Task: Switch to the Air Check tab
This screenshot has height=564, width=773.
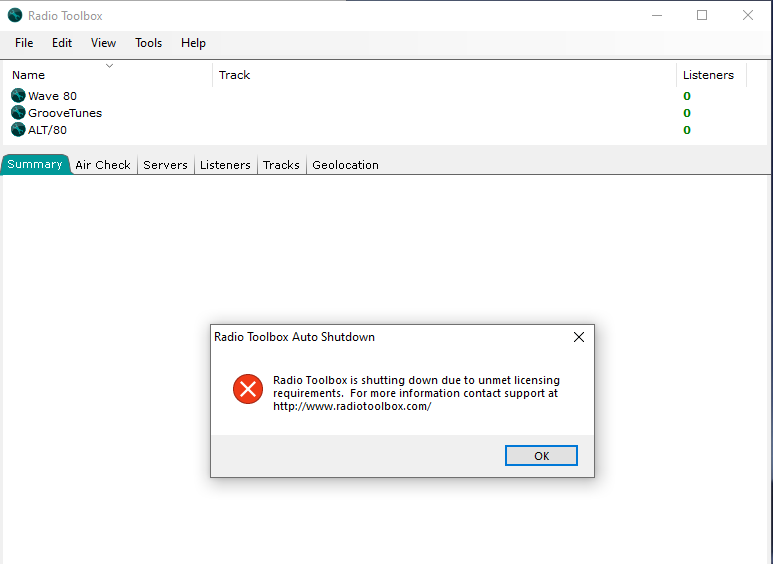Action: (x=103, y=165)
